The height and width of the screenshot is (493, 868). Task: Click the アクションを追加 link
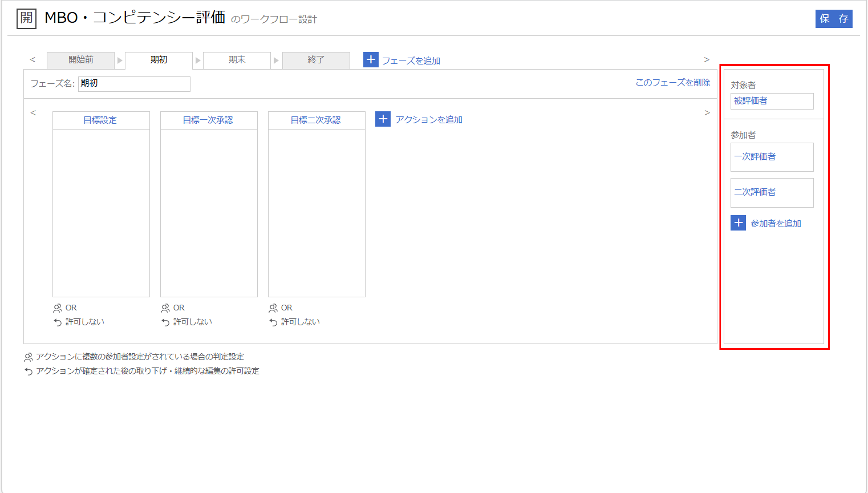pyautogui.click(x=429, y=120)
